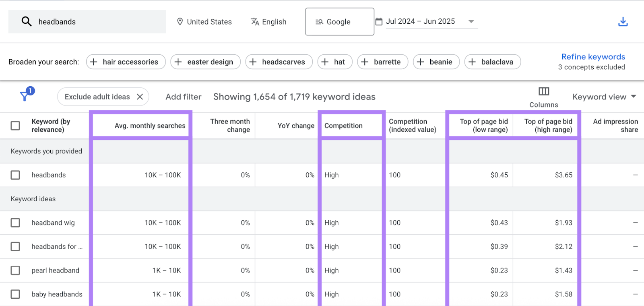Open the calendar date range icon
The height and width of the screenshot is (306, 644).
pos(379,22)
